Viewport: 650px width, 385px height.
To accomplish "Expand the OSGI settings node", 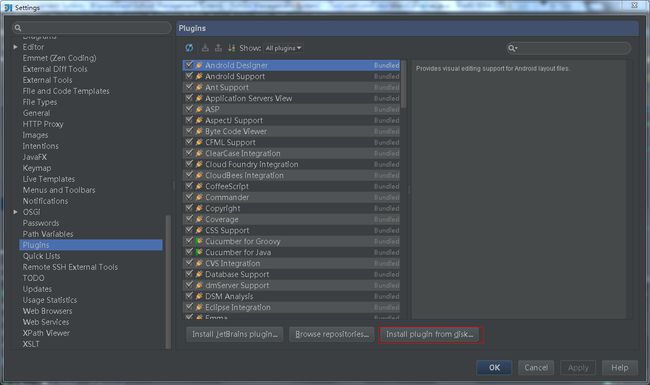I will 15,212.
